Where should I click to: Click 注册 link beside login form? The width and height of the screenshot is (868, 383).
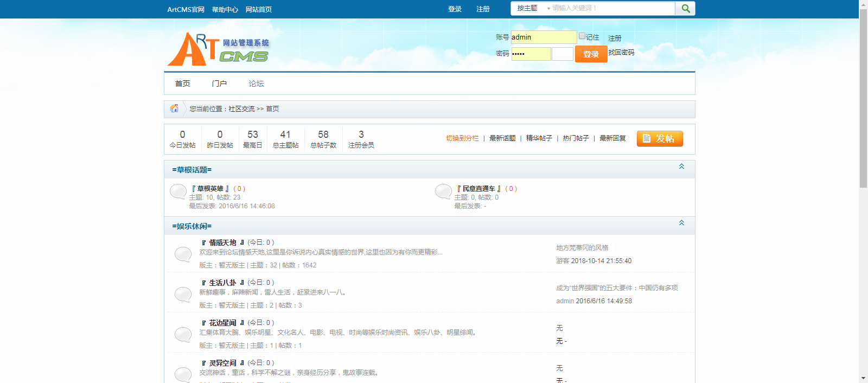click(615, 38)
